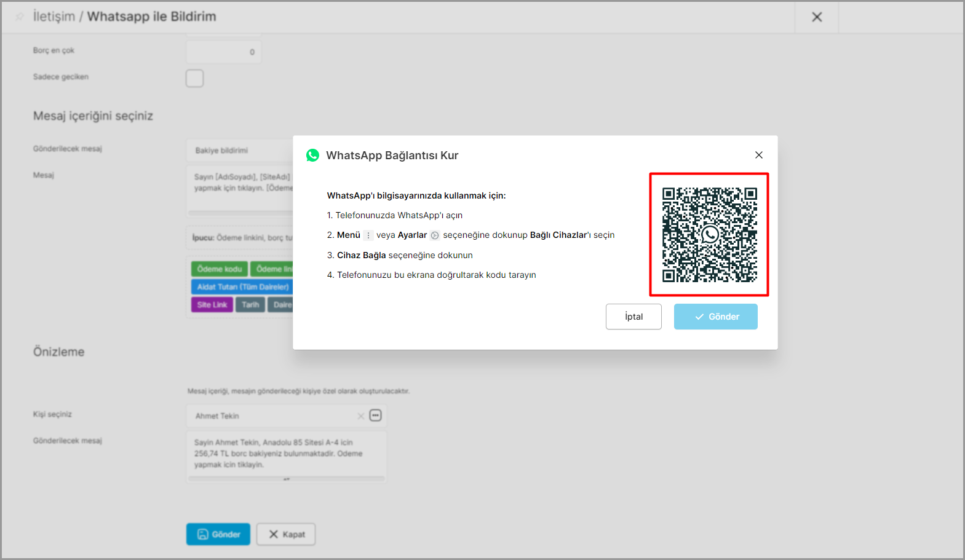Viewport: 965px width, 560px height.
Task: Click the pin star icon beside İletişim
Action: pyautogui.click(x=19, y=17)
